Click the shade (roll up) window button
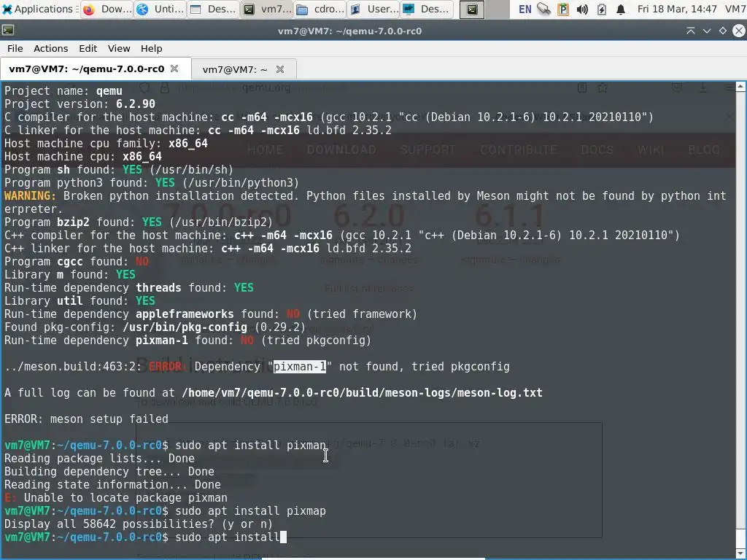This screenshot has width=747, height=560. [690, 31]
